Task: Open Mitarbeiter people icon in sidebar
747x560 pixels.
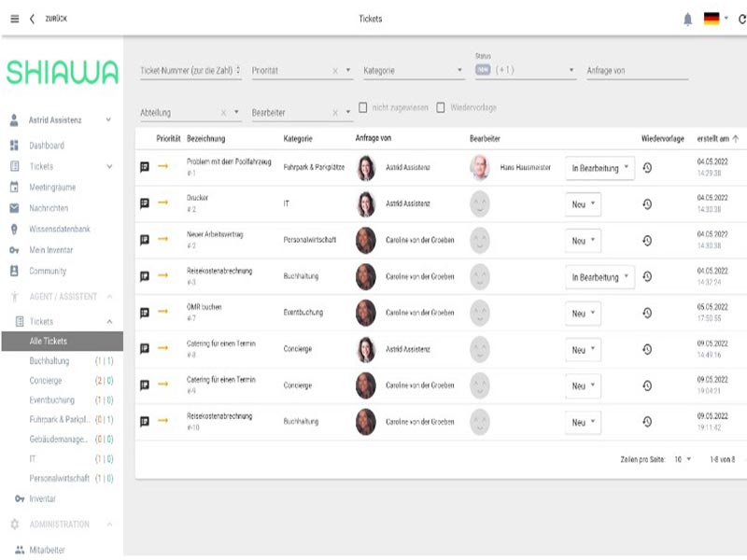Action: [20, 550]
